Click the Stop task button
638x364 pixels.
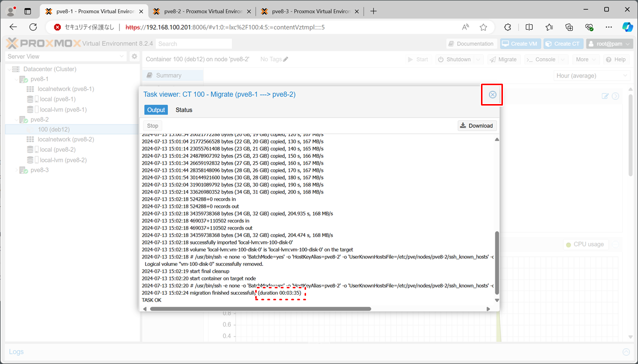point(153,126)
